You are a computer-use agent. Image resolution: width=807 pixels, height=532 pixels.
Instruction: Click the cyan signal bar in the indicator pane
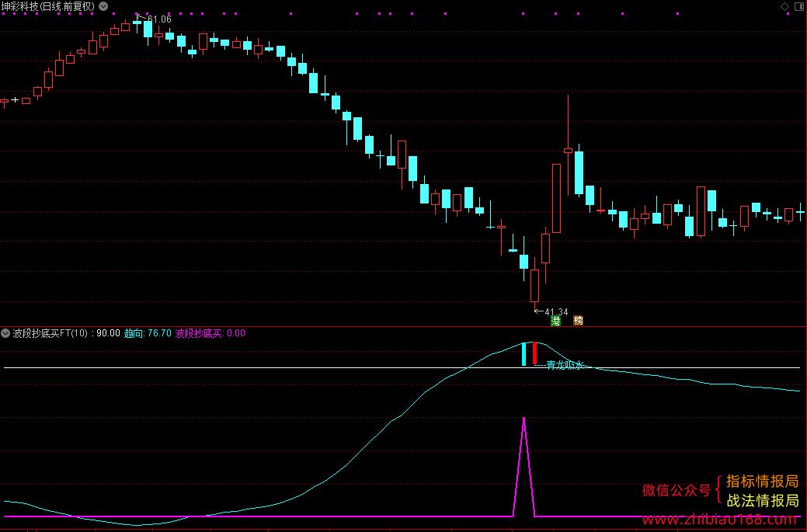[524, 354]
